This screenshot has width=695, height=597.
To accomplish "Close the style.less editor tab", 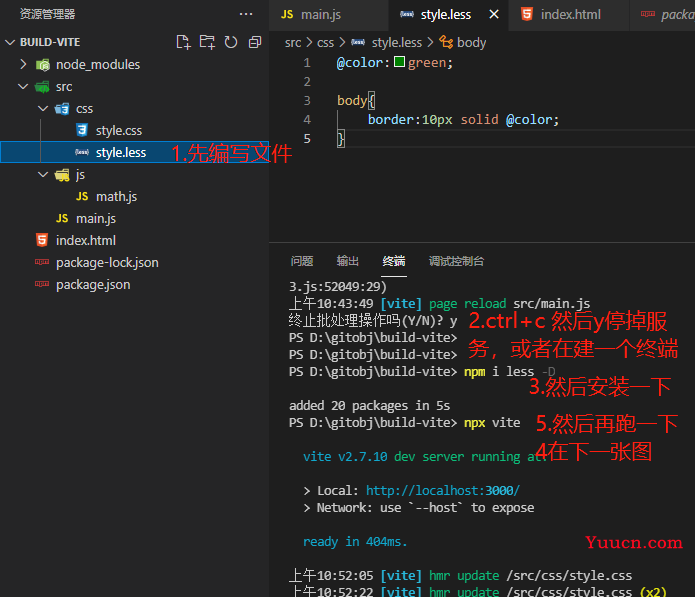I will coord(494,15).
